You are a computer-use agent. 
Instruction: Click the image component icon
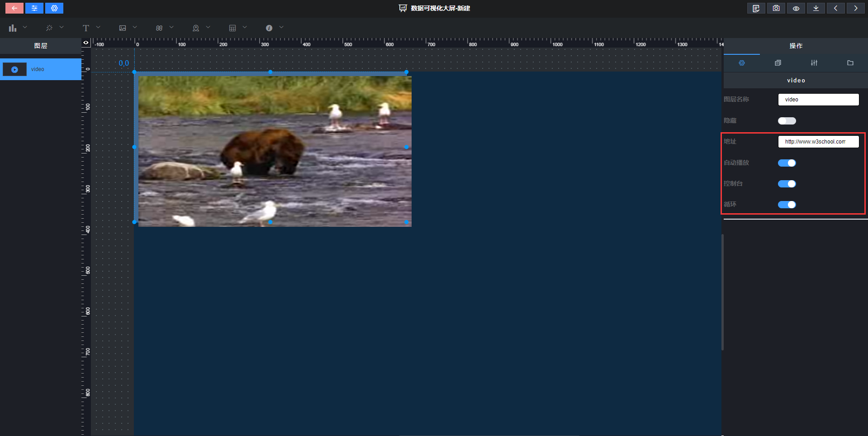coord(123,28)
